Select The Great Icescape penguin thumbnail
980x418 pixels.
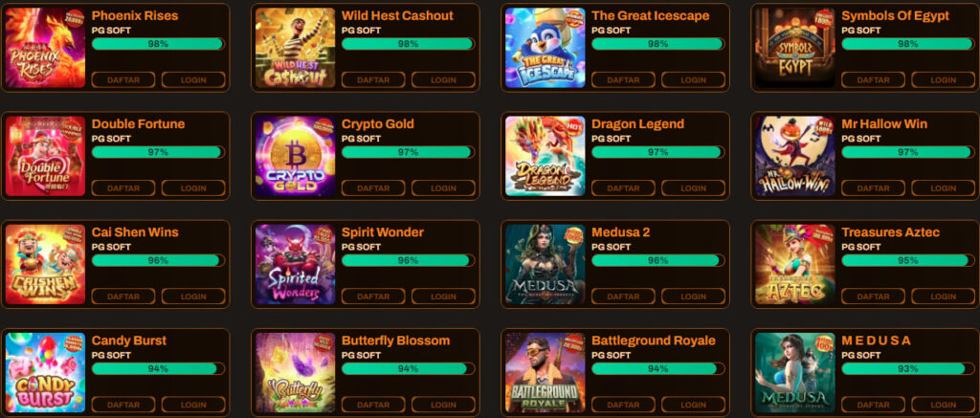(545, 48)
